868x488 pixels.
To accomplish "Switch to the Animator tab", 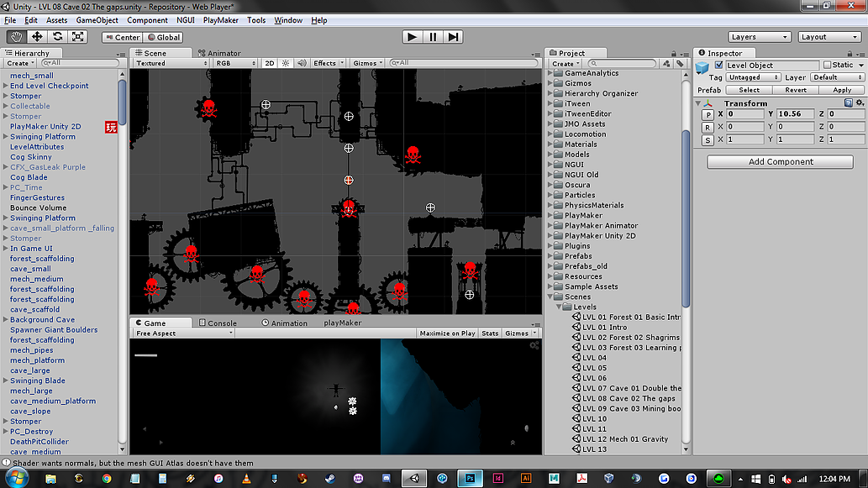I will pyautogui.click(x=219, y=53).
